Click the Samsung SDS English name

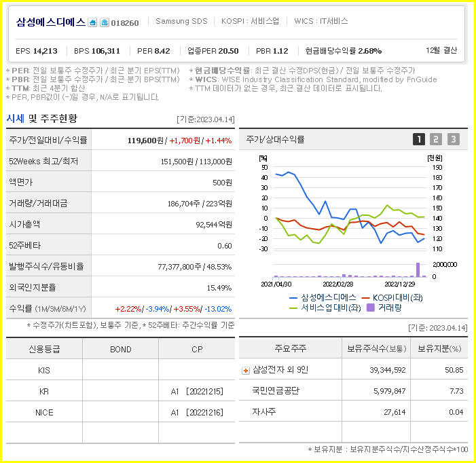[x=181, y=21]
